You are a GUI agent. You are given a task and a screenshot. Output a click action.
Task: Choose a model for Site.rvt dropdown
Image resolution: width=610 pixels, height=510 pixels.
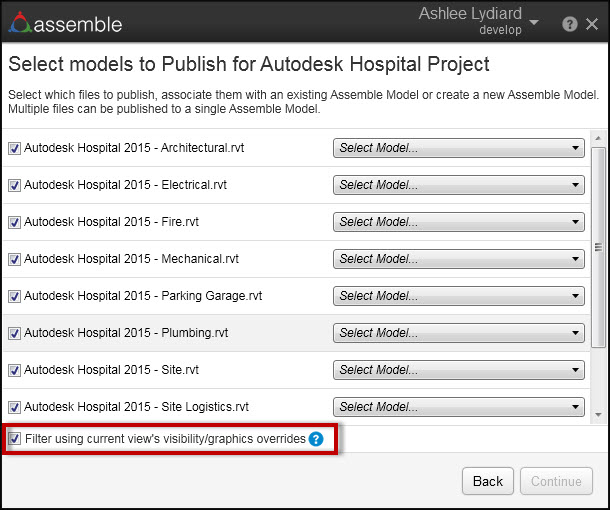[458, 370]
